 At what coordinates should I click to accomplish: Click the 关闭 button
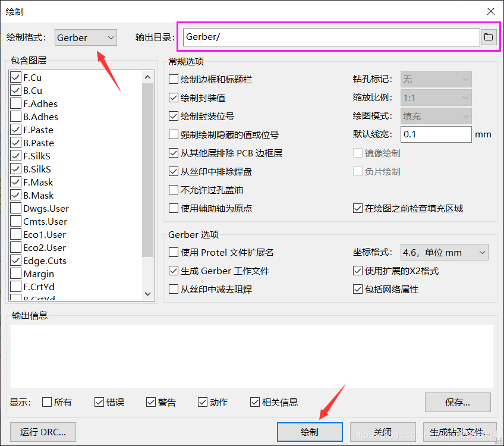point(383,432)
